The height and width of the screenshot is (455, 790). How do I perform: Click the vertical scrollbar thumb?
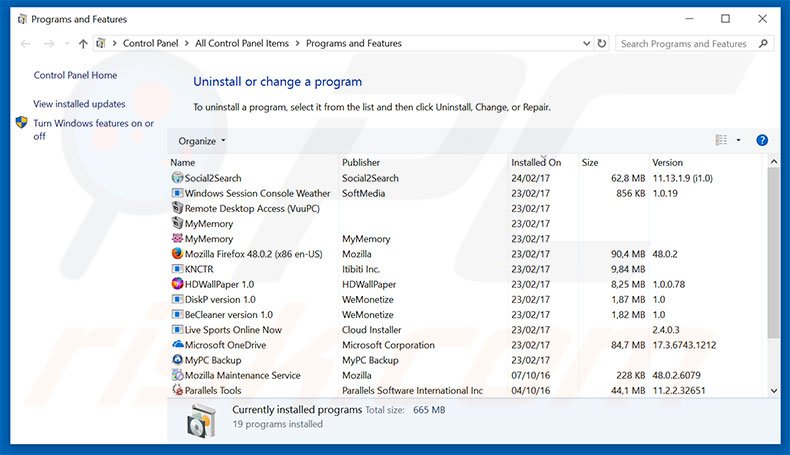point(774,253)
